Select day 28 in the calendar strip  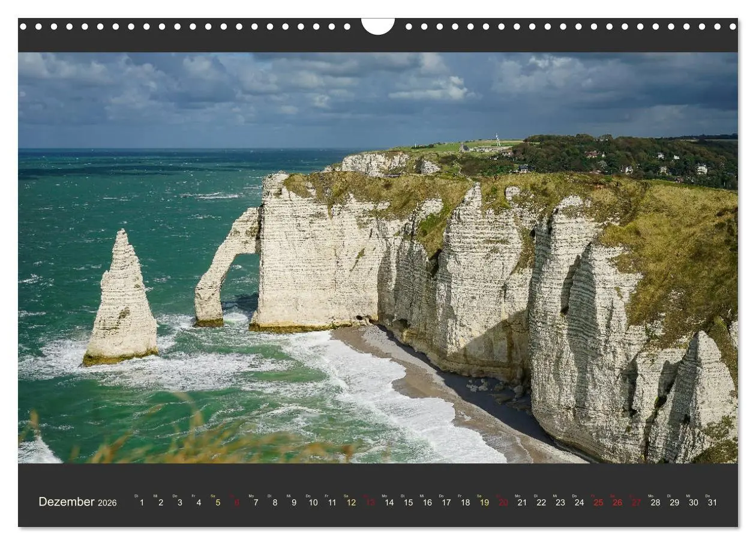coord(655,503)
